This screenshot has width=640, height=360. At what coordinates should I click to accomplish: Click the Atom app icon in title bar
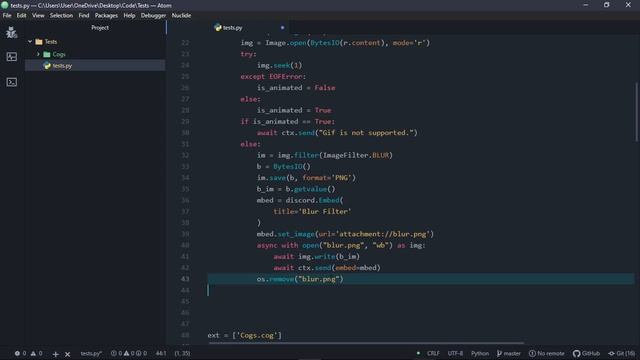tap(5, 5)
